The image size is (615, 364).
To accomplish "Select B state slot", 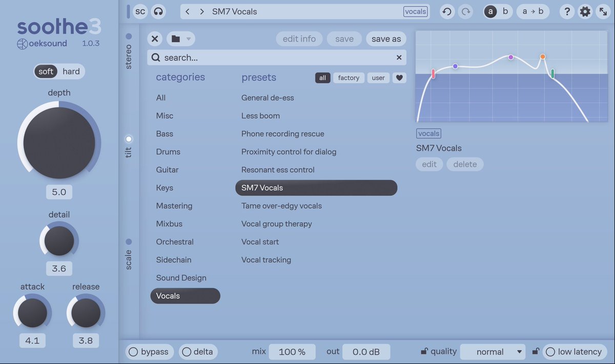I will pyautogui.click(x=505, y=11).
